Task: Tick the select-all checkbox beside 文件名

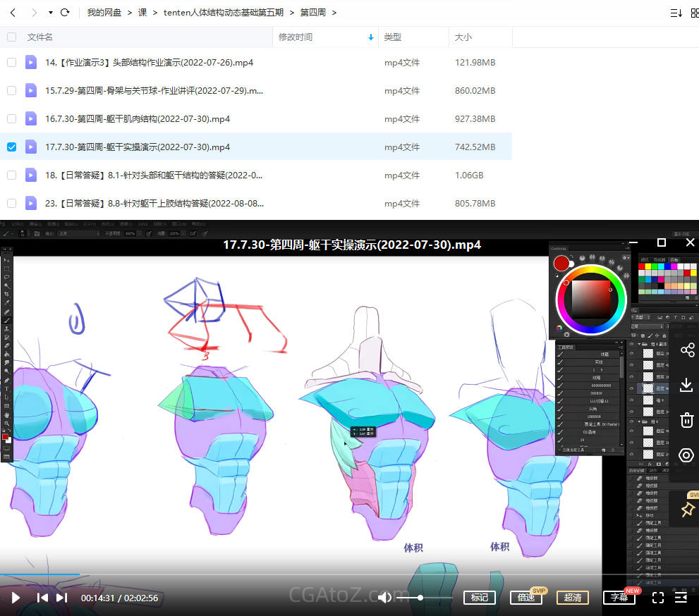Action: [11, 37]
